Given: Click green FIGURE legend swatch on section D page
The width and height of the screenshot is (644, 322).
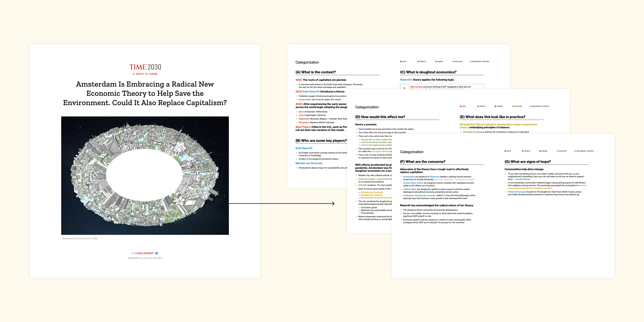Looking at the screenshot, I should pyautogui.click(x=495, y=106).
